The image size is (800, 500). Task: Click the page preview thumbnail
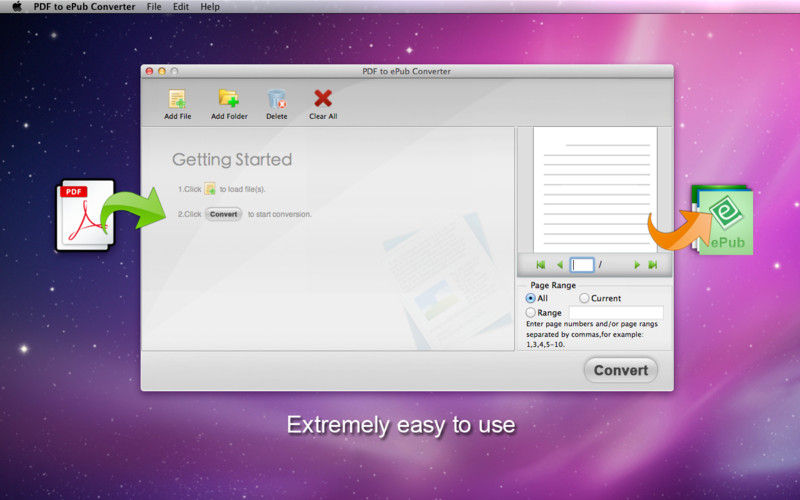tap(595, 189)
